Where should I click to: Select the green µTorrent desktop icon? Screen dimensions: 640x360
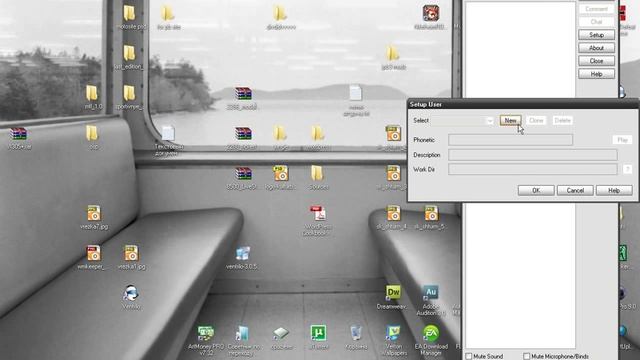318,333
